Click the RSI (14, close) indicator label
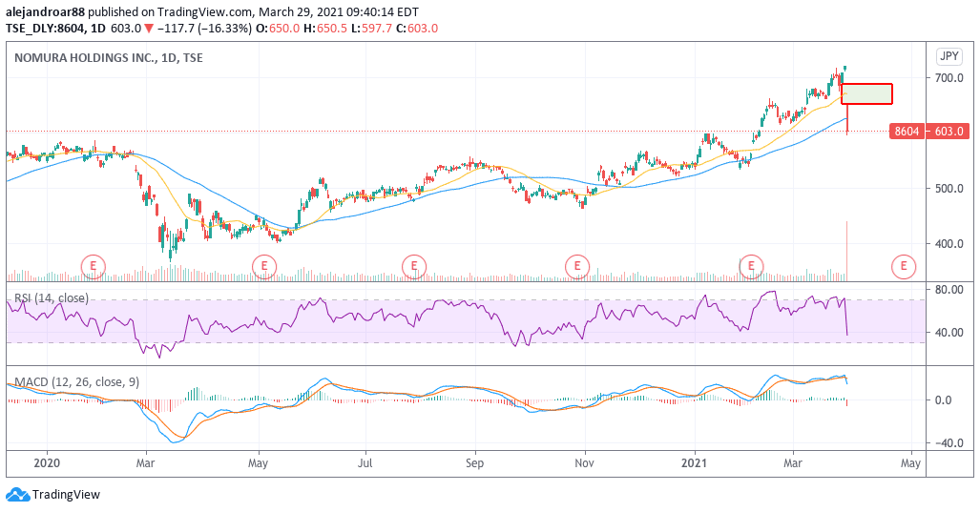 click(52, 297)
